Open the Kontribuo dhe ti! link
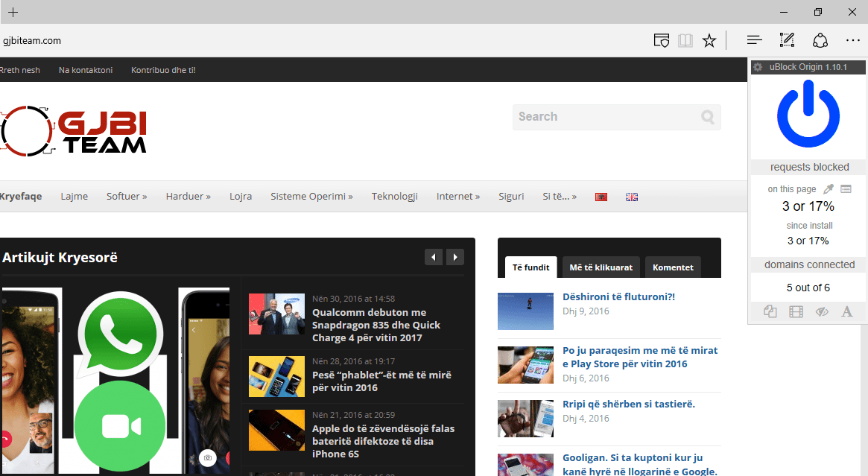This screenshot has height=476, width=868. click(x=162, y=69)
